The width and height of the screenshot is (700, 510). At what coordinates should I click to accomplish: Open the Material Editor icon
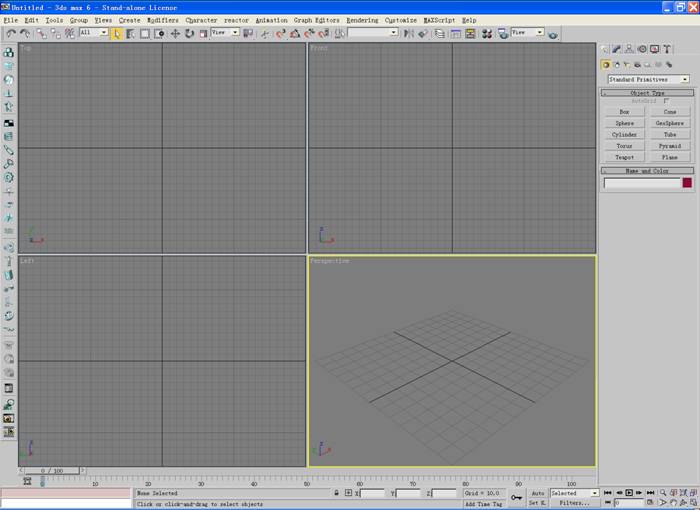coord(487,33)
